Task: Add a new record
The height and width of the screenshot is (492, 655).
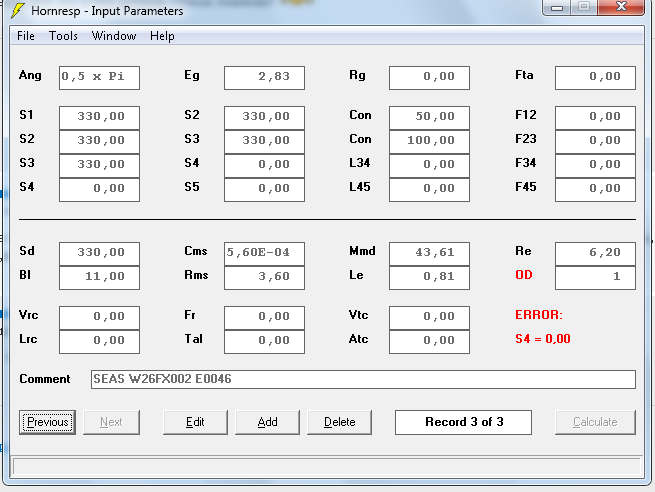Action: pos(267,422)
